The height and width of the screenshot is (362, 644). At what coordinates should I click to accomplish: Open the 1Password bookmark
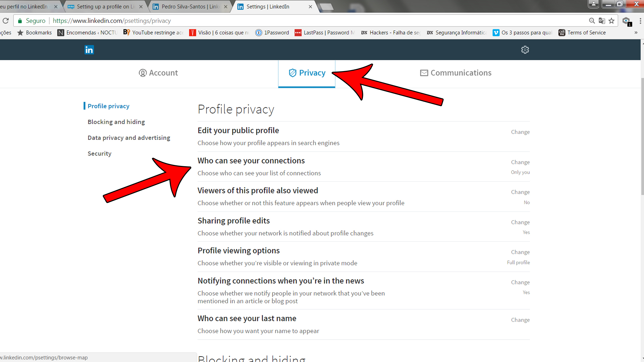point(272,33)
